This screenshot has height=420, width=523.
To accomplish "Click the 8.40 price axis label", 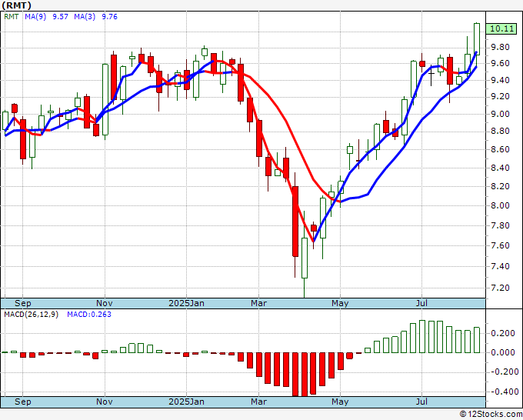I will [501, 168].
